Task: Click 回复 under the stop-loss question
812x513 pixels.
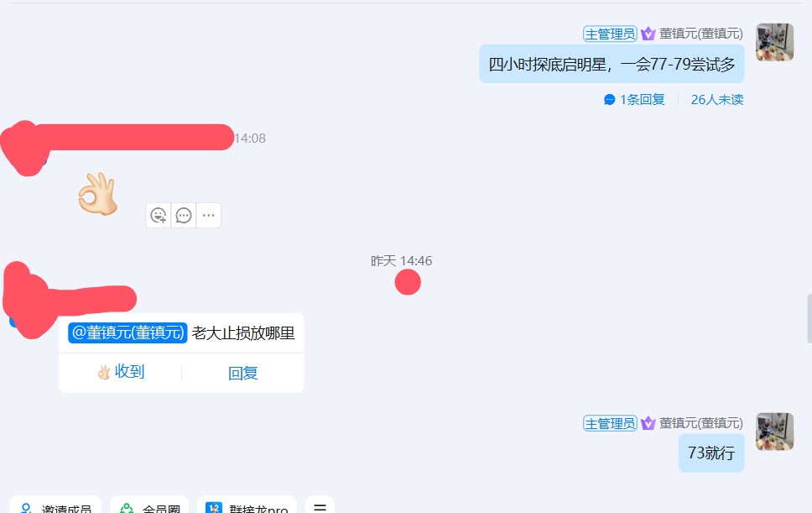Action: point(243,373)
